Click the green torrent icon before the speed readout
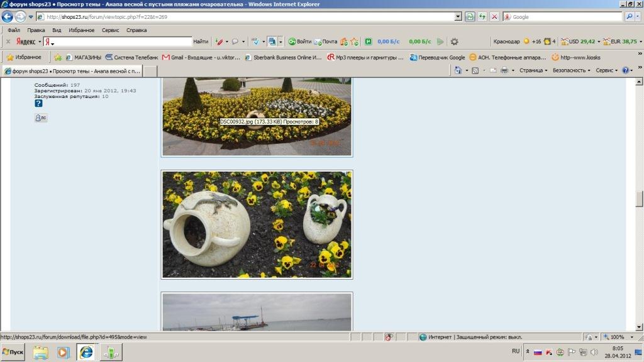 [369, 41]
